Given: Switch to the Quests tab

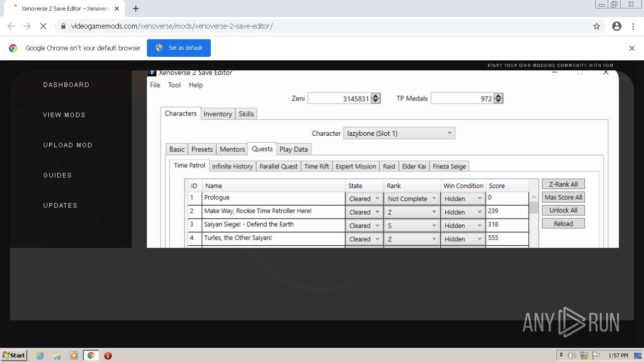Looking at the screenshot, I should tap(262, 149).
